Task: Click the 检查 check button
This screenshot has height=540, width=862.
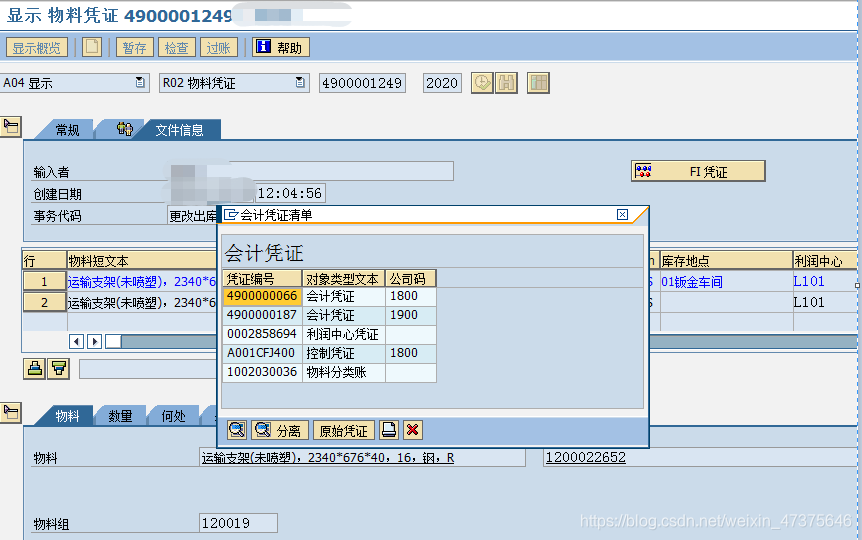Action: click(176, 47)
